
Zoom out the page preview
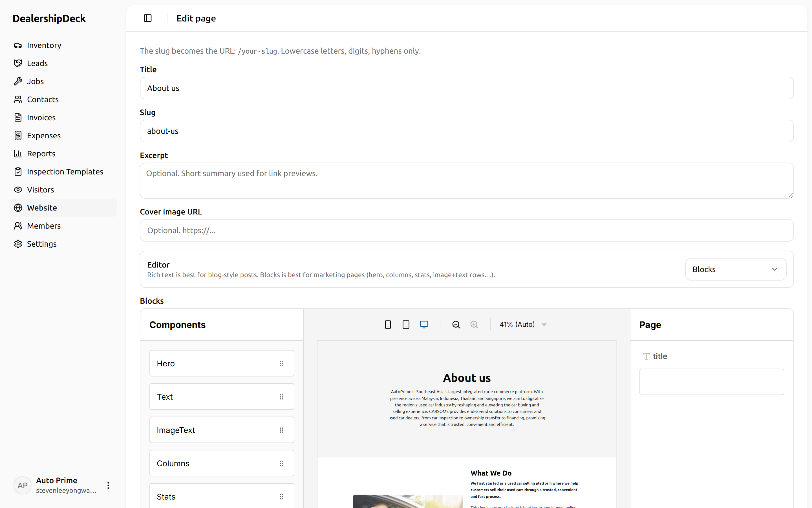point(456,325)
